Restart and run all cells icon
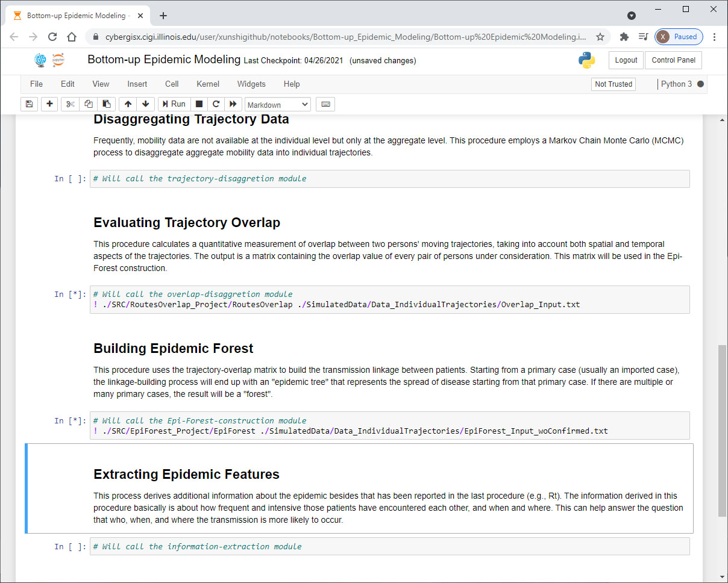Image resolution: width=728 pixels, height=583 pixels. 233,104
